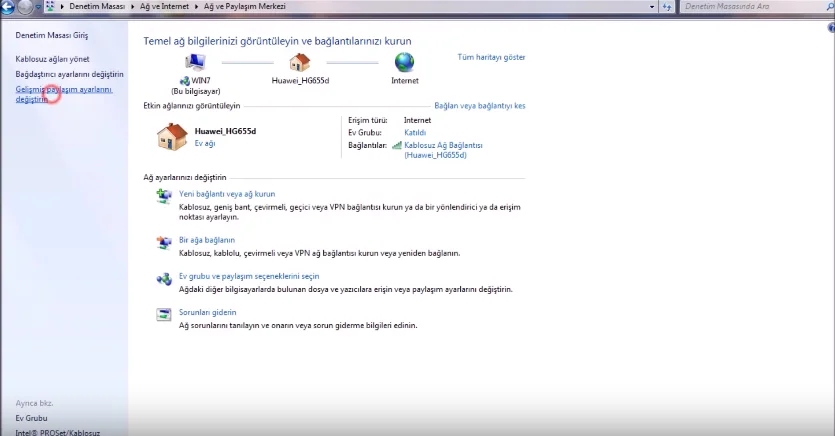Click the help icon at top right
Screen dimensions: 835x436
[x=831, y=28]
